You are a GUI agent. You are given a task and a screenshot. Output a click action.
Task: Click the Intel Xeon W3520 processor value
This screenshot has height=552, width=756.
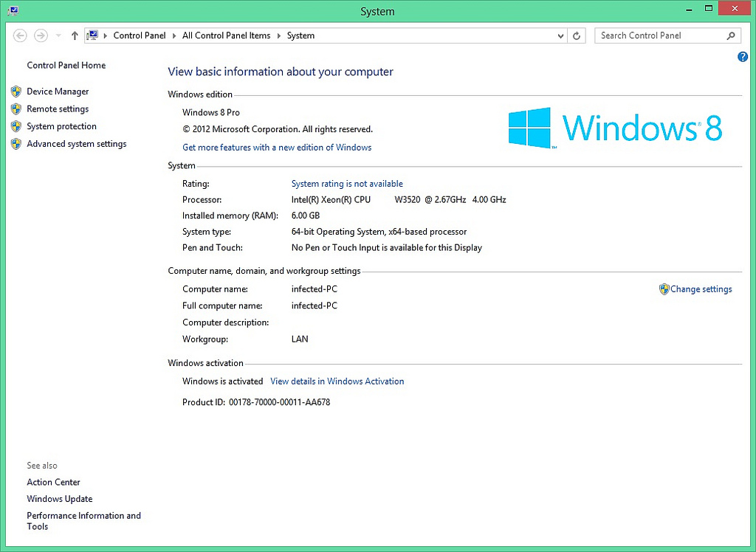(399, 199)
